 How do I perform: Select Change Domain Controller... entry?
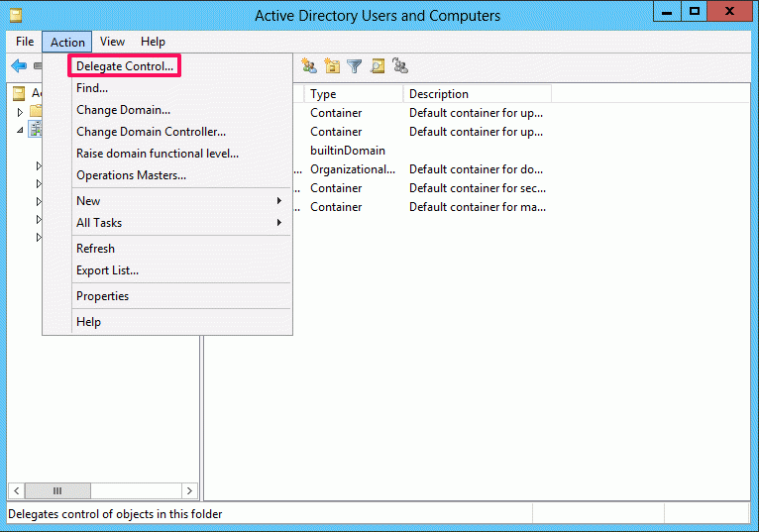[x=181, y=132]
